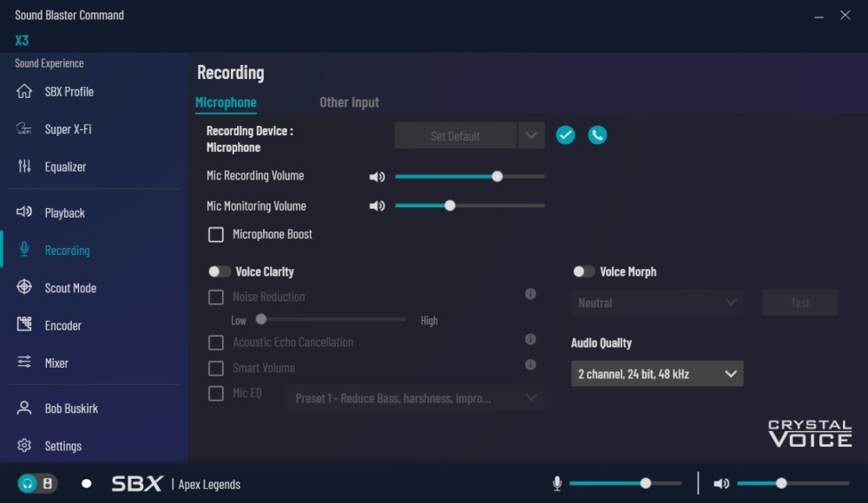Click the Acoustic Echo Cancellation info icon
Viewport: 868px width, 503px height.
pyautogui.click(x=530, y=339)
